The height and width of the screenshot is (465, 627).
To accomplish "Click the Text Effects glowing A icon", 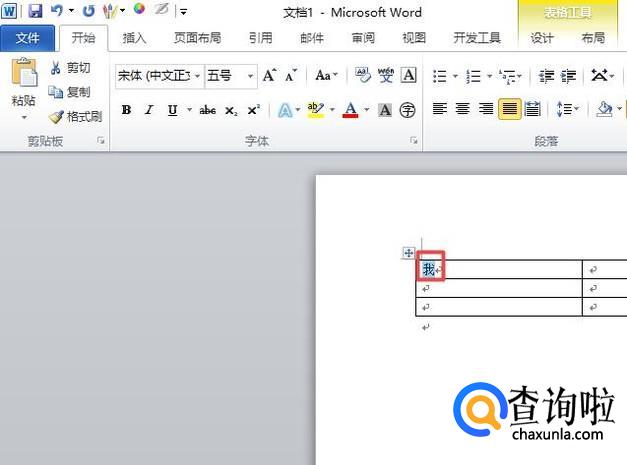I will coord(285,110).
